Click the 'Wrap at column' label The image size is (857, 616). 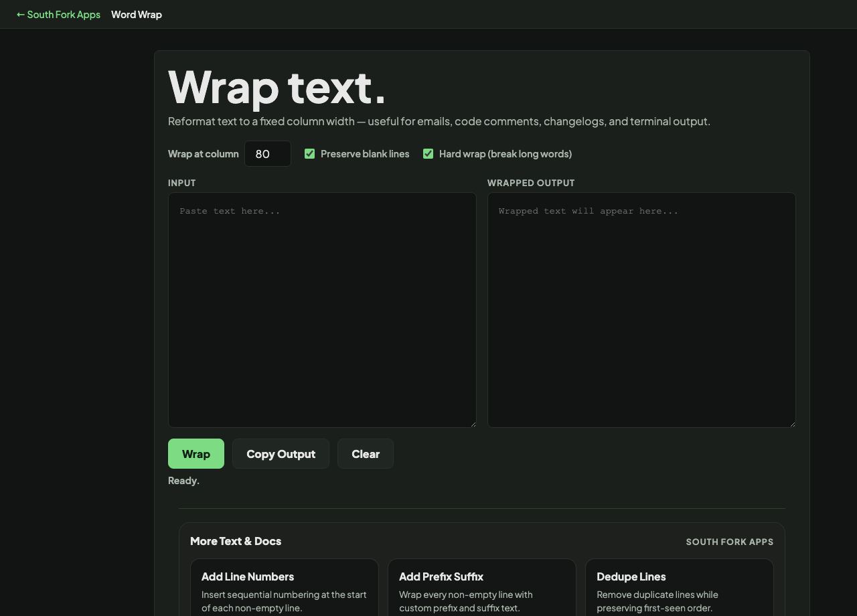204,154
